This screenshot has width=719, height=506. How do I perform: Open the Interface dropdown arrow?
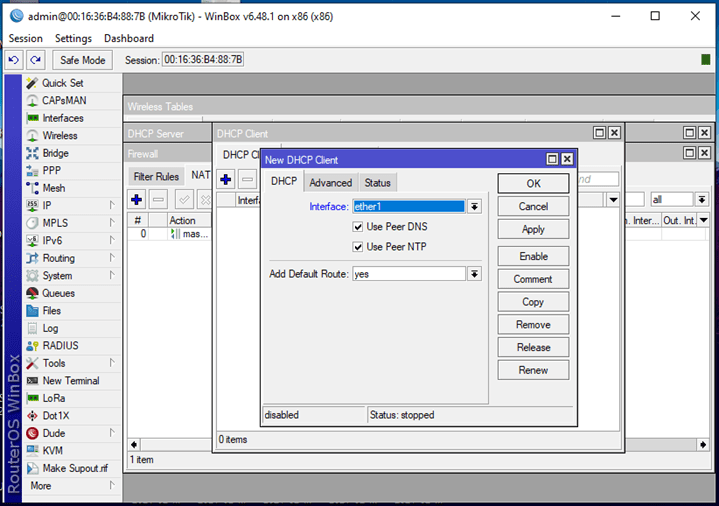click(x=474, y=206)
